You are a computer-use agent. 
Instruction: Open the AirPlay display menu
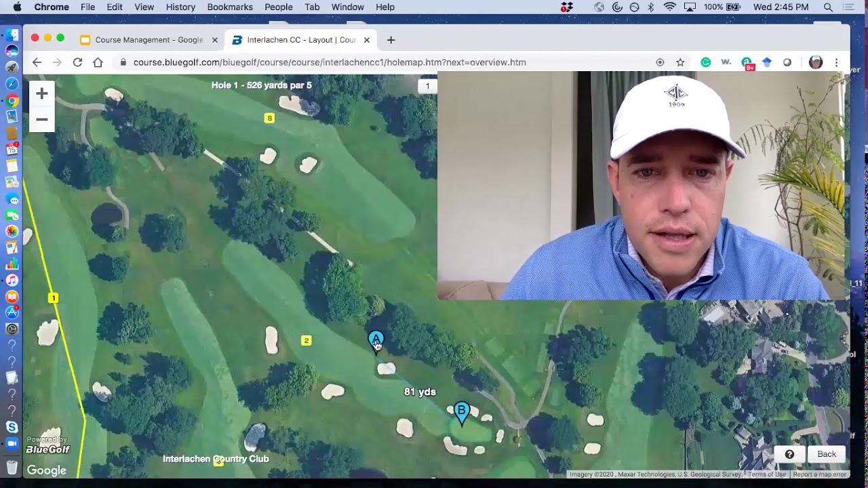[690, 7]
